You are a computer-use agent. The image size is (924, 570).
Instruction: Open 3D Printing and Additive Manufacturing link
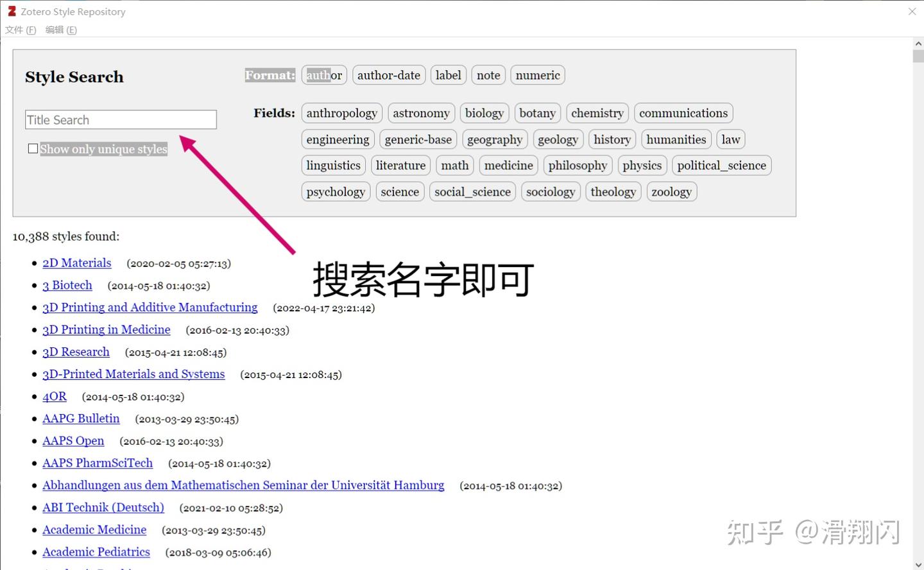tap(150, 307)
